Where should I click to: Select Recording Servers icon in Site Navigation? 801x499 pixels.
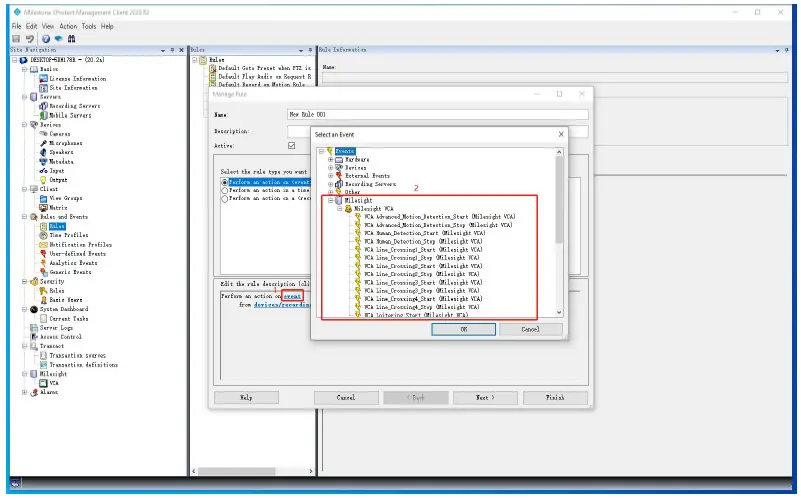[43, 106]
